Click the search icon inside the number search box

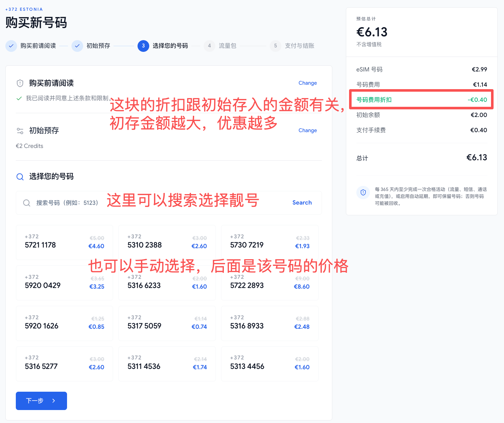coord(27,203)
